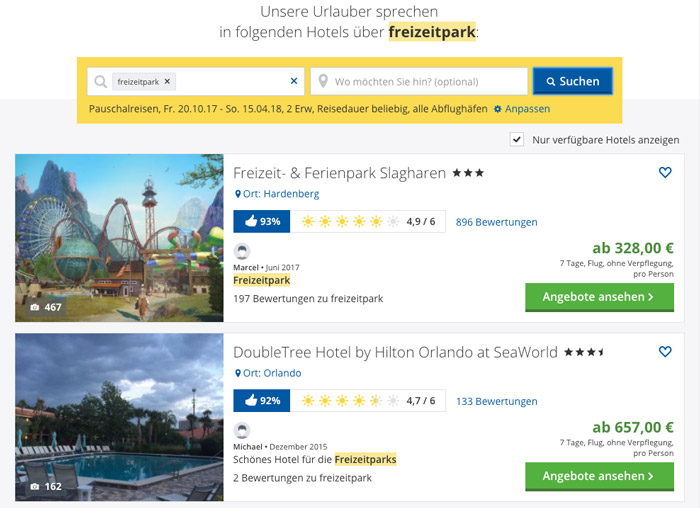This screenshot has height=508, width=700.
Task: Click the 92% thumbs-up recommendation badge
Action: coord(261,401)
